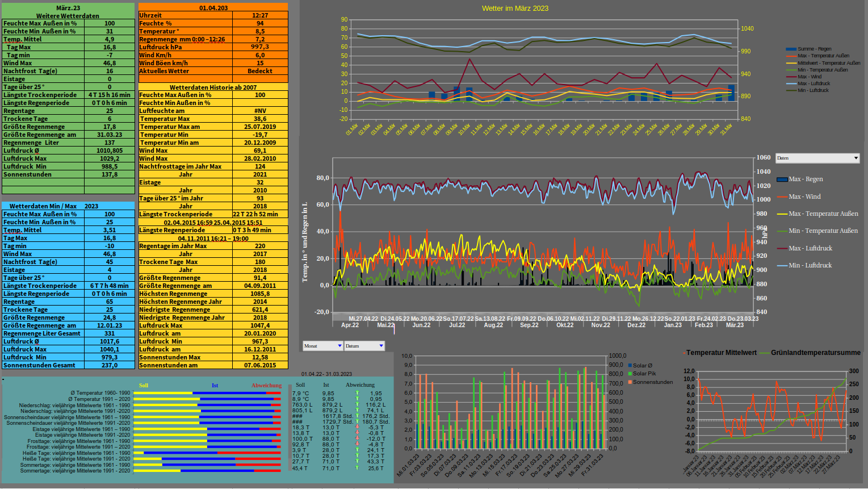Select the 'Sonnenstunden Max' value 12,58
The image size is (868, 489).
click(x=260, y=357)
